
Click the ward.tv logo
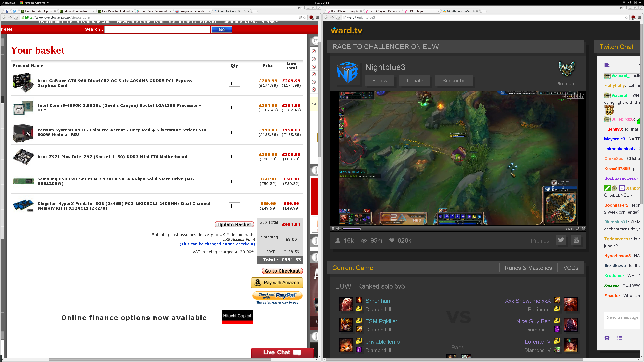click(x=347, y=30)
